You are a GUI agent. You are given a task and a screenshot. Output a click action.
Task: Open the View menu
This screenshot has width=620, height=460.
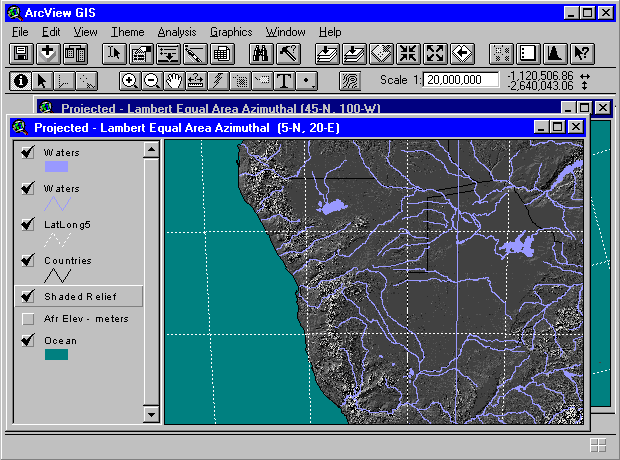pos(85,32)
